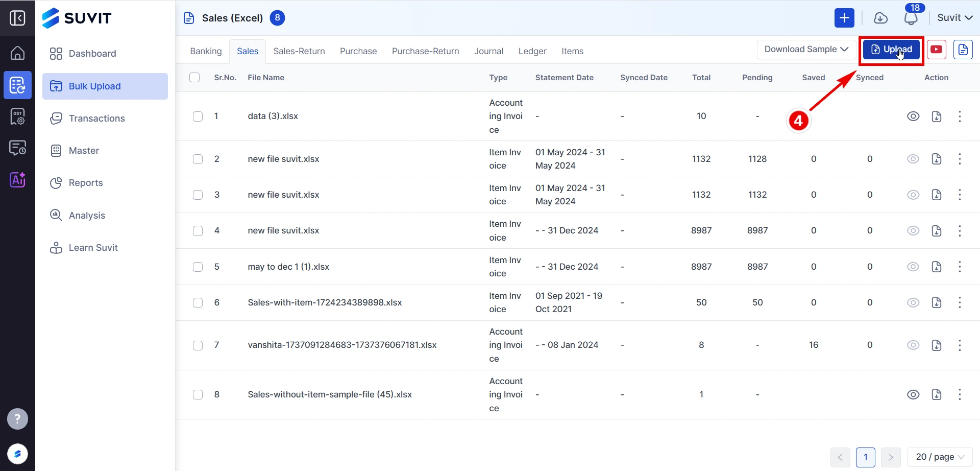The width and height of the screenshot is (980, 471).
Task: Open the YouTube video tutorial icon
Action: (x=937, y=50)
